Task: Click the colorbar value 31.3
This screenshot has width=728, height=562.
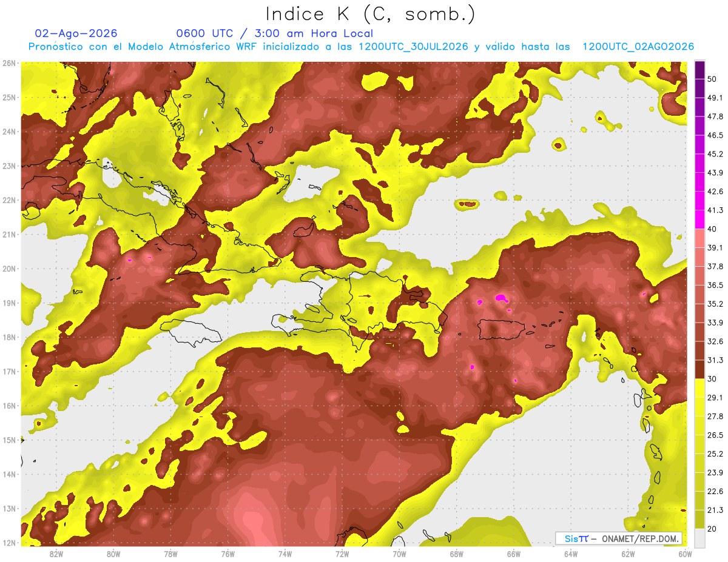Action: (715, 360)
